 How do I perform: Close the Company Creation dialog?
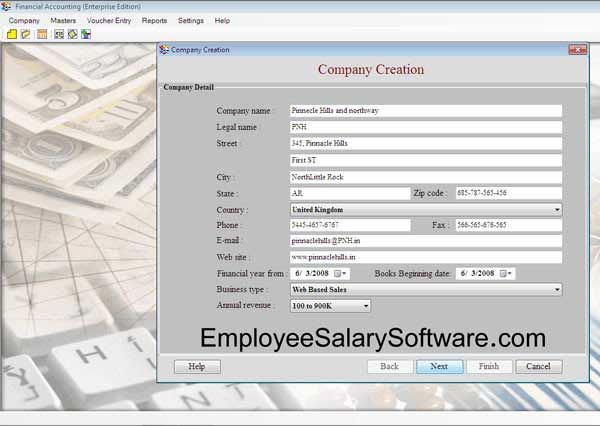(x=577, y=50)
